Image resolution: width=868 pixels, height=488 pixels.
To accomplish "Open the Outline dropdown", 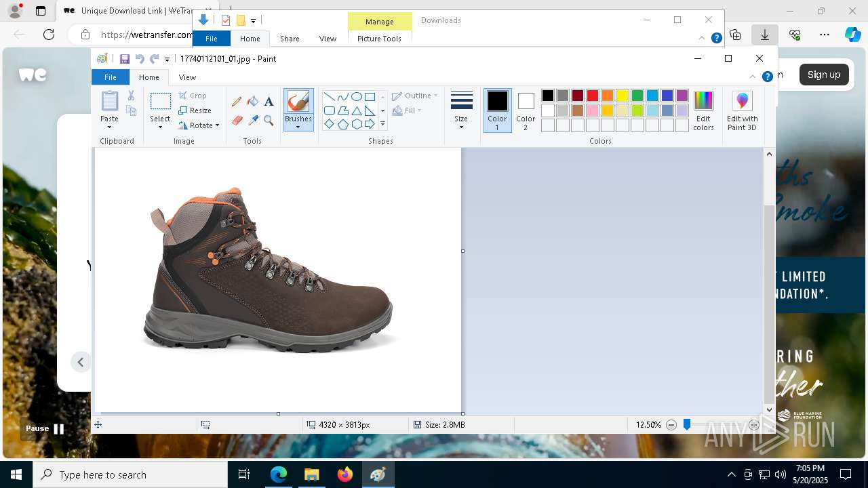I will [x=415, y=96].
